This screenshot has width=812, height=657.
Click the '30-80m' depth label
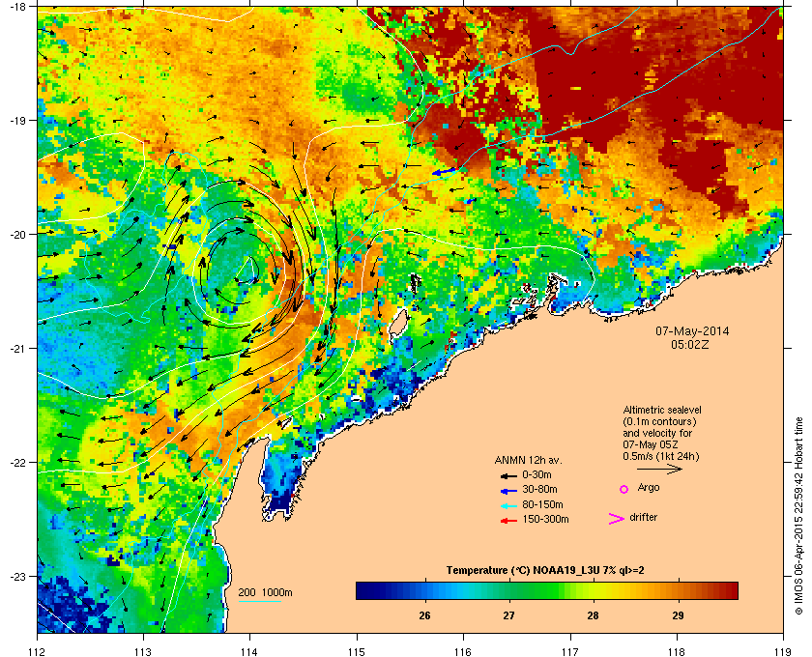539,489
